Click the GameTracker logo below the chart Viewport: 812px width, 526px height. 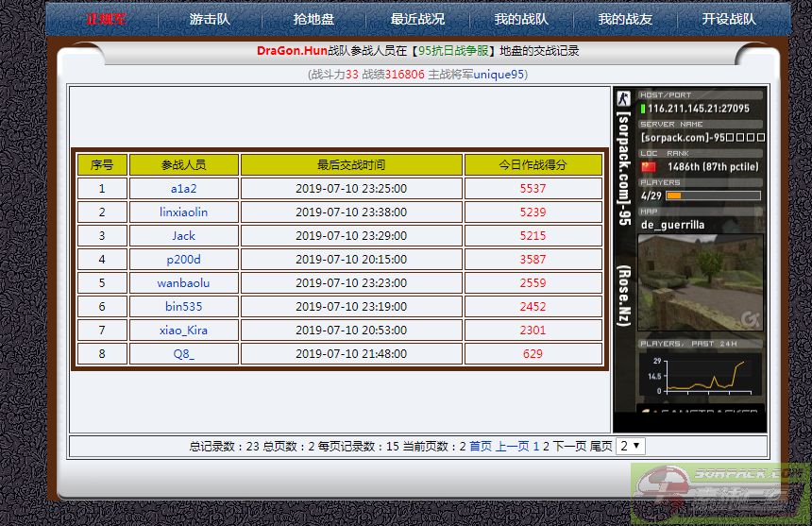[x=699, y=414]
